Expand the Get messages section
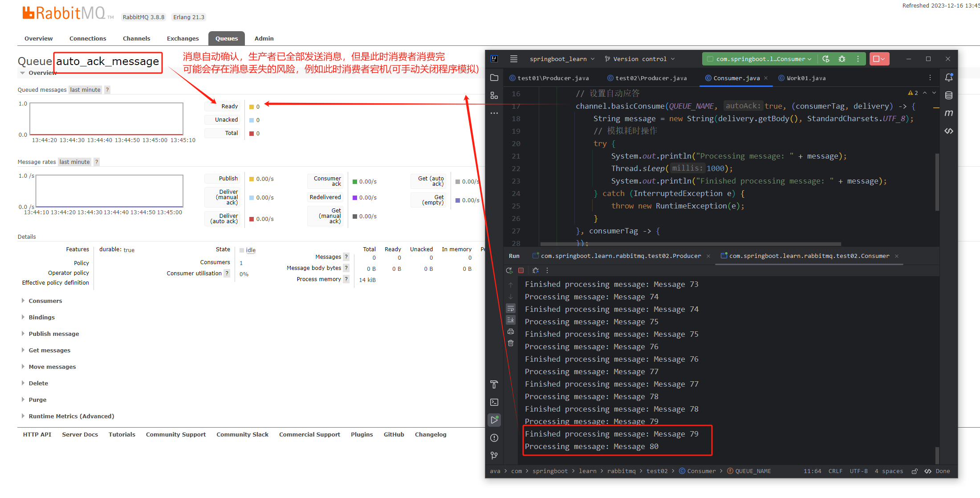 point(49,350)
